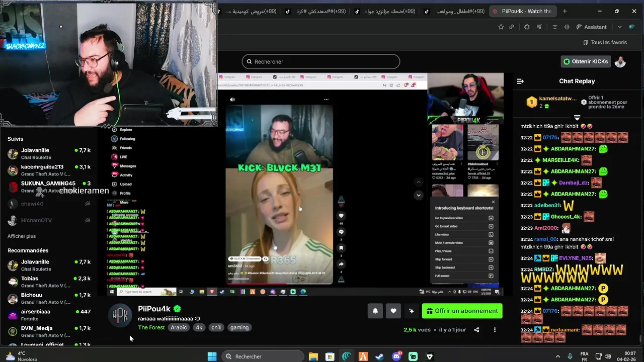Click the Windows Start button

212,356
